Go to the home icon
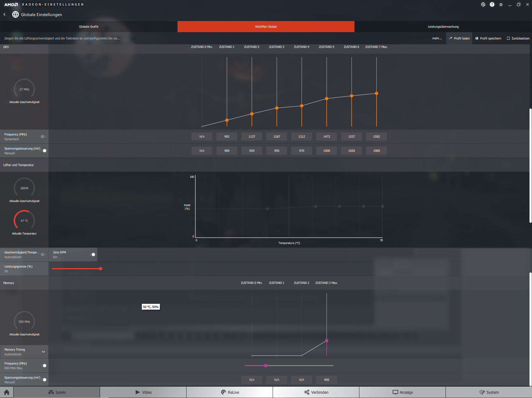Viewport: 532px width, 398px height. (x=7, y=392)
